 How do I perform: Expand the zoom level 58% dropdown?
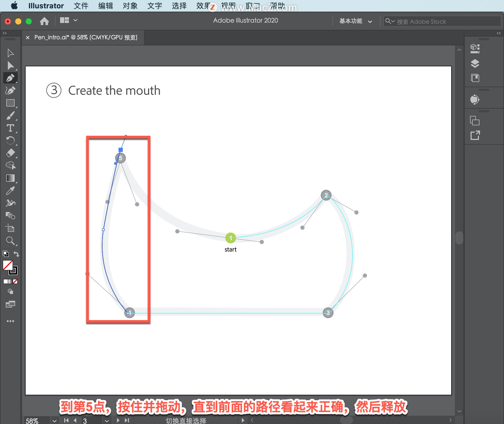coord(54,421)
